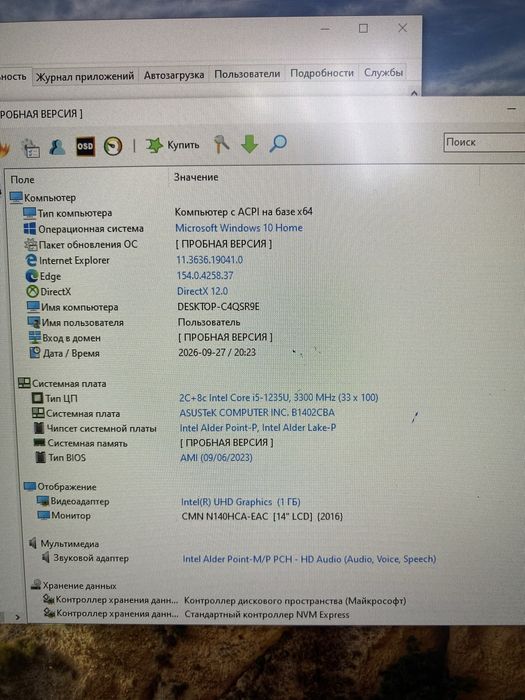
Task: Focus the Поиск search field
Action: point(484,142)
